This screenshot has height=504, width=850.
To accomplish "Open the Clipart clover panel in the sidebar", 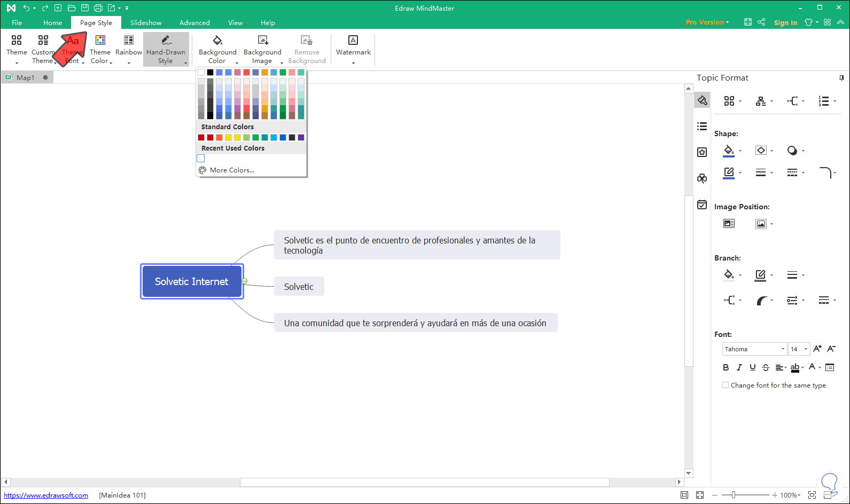I will pyautogui.click(x=702, y=178).
